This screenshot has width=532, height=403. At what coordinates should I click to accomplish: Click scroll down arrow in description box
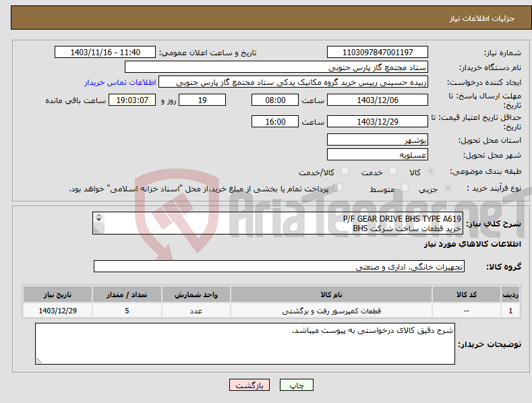pyautogui.click(x=98, y=220)
